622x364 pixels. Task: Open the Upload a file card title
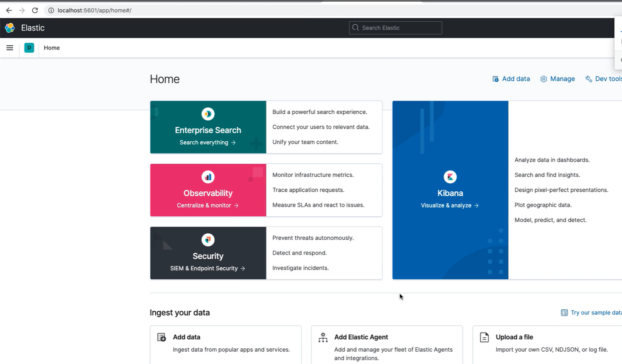click(514, 337)
